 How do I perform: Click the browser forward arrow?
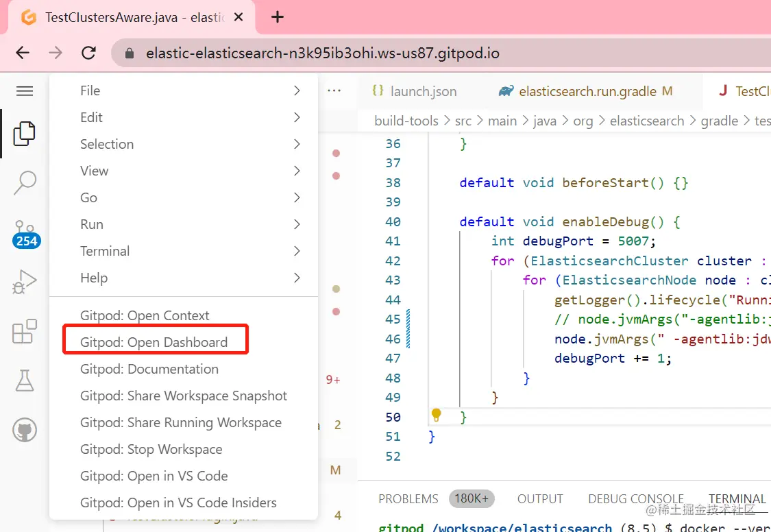point(56,53)
